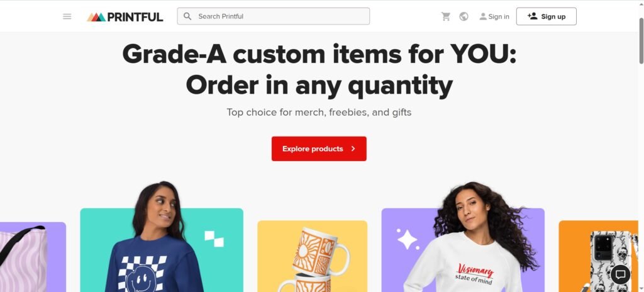Click the Explore products button
Screen dimensions: 644x292
(319, 149)
